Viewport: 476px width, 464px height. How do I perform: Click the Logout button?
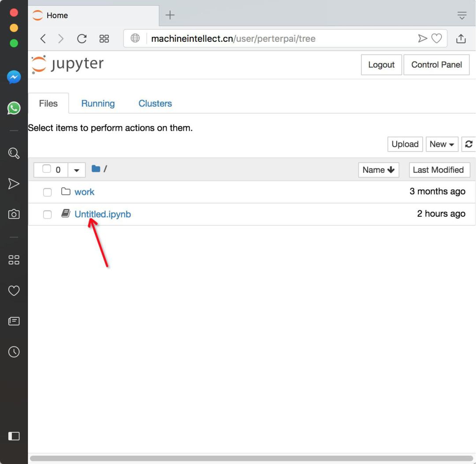pos(381,65)
